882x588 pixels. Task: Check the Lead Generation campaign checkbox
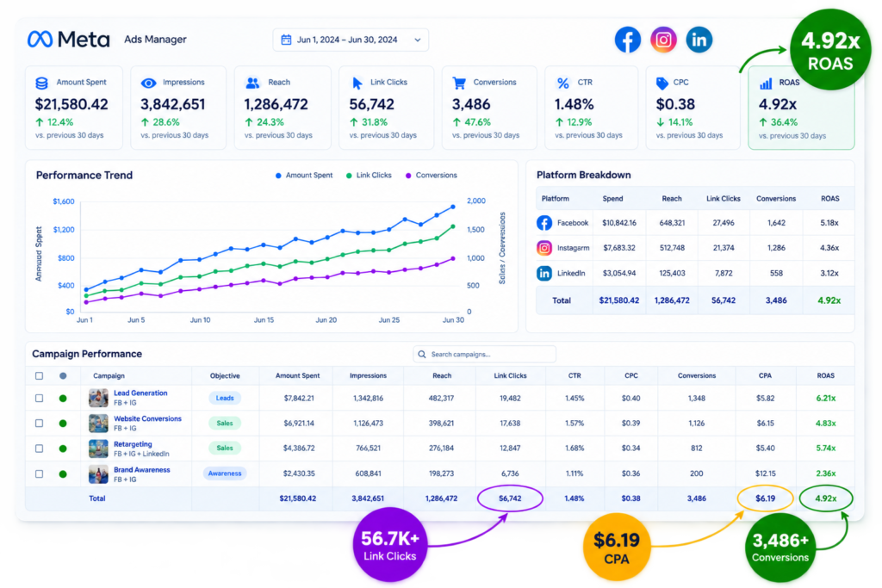point(39,398)
